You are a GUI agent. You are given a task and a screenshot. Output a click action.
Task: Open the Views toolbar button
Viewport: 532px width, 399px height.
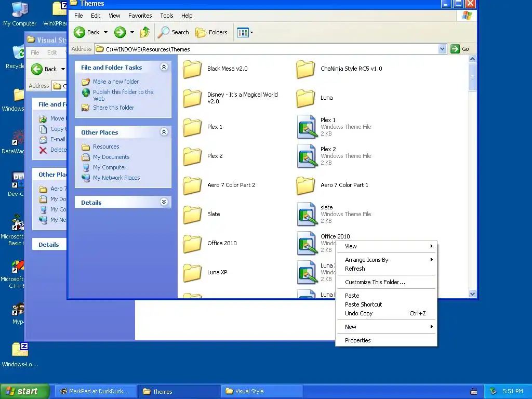point(245,33)
